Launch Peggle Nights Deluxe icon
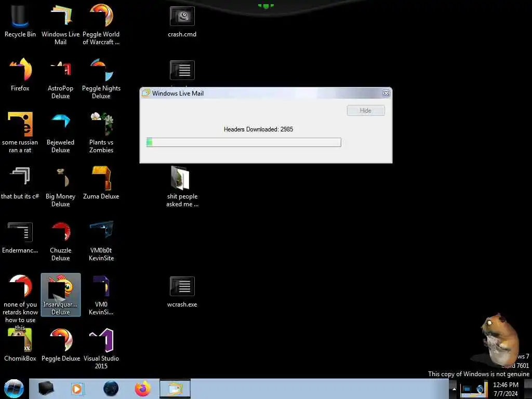The width and height of the screenshot is (532, 399). 101,79
